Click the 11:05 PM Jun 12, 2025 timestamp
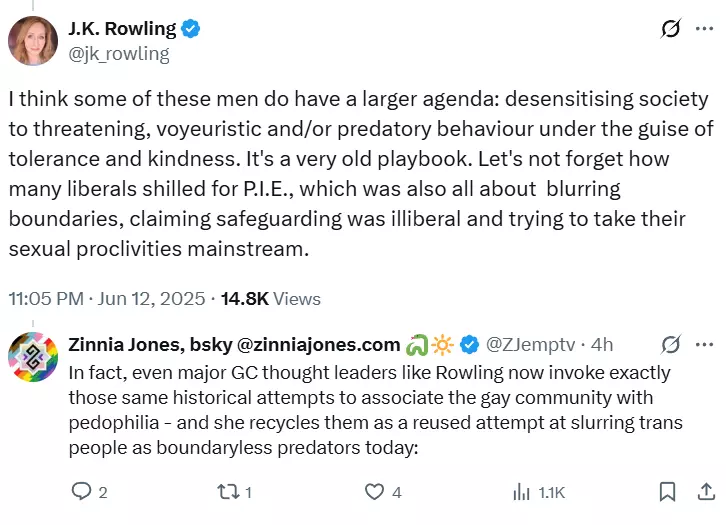 [106, 299]
